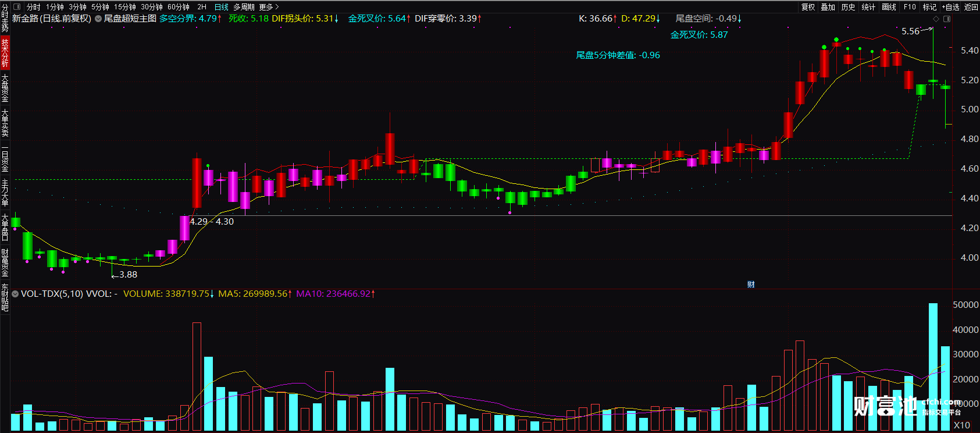Click the 叠加 overlay button
The height and width of the screenshot is (433, 980).
(x=828, y=7)
